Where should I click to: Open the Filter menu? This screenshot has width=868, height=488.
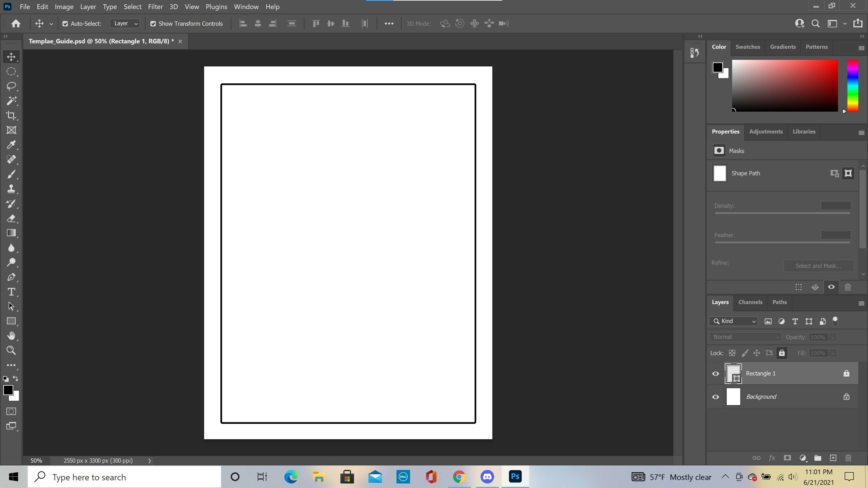pyautogui.click(x=155, y=7)
